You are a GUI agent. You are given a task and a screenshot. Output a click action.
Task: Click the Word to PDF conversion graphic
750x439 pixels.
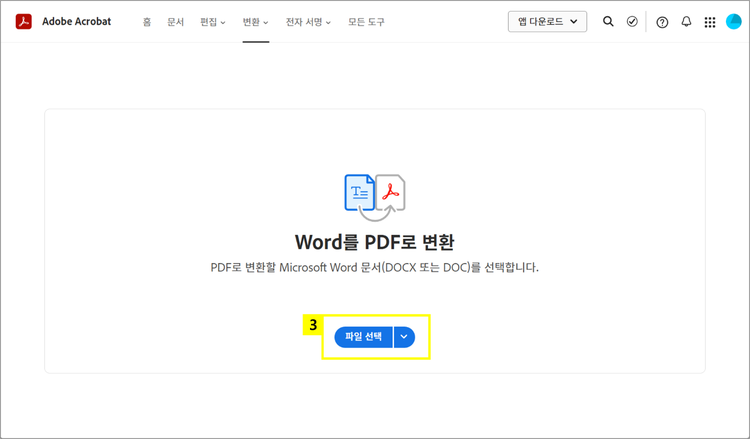375,198
